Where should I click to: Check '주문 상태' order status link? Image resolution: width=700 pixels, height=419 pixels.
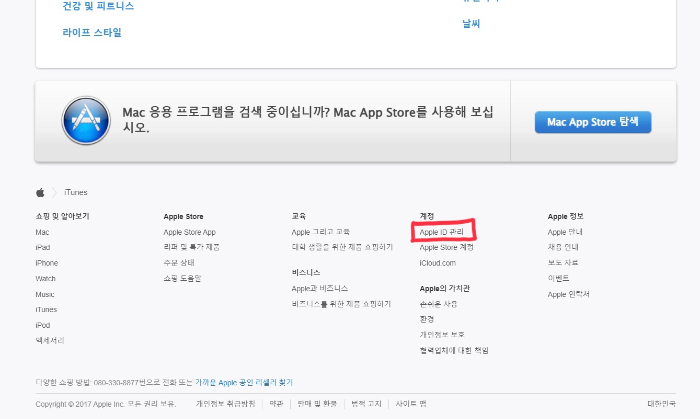179,263
